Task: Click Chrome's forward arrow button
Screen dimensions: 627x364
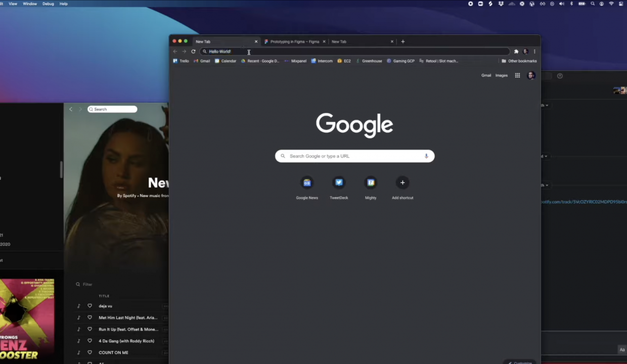Action: 184,52
